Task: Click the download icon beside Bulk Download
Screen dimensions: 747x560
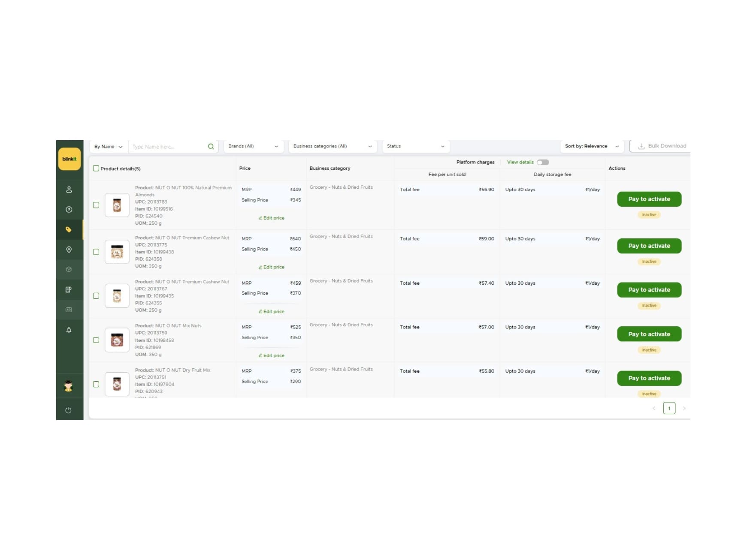Action: tap(641, 146)
